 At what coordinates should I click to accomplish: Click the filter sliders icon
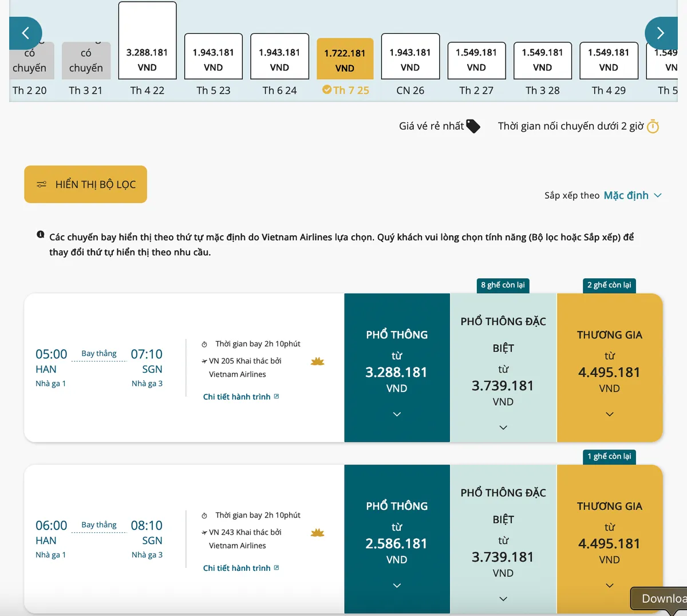pyautogui.click(x=42, y=184)
